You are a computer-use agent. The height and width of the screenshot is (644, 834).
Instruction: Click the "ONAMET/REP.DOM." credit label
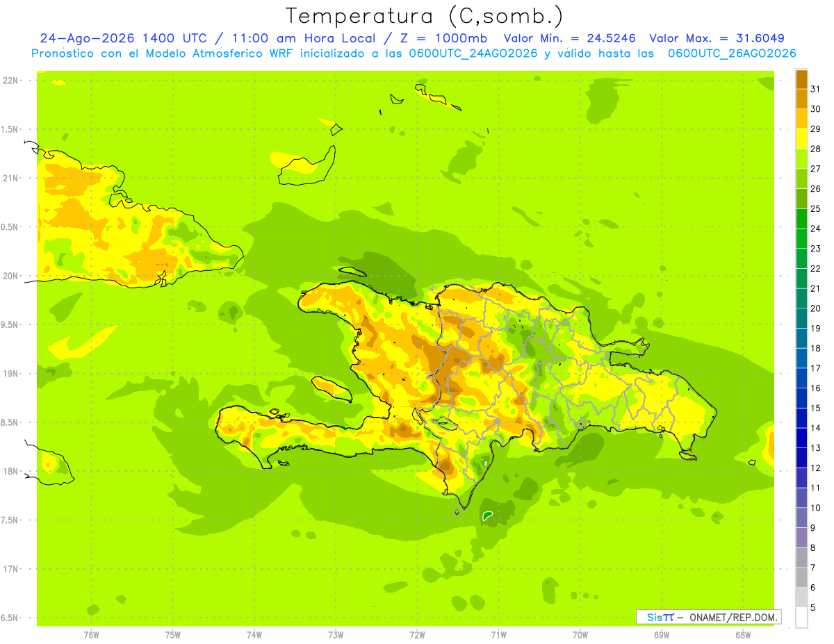click(733, 617)
